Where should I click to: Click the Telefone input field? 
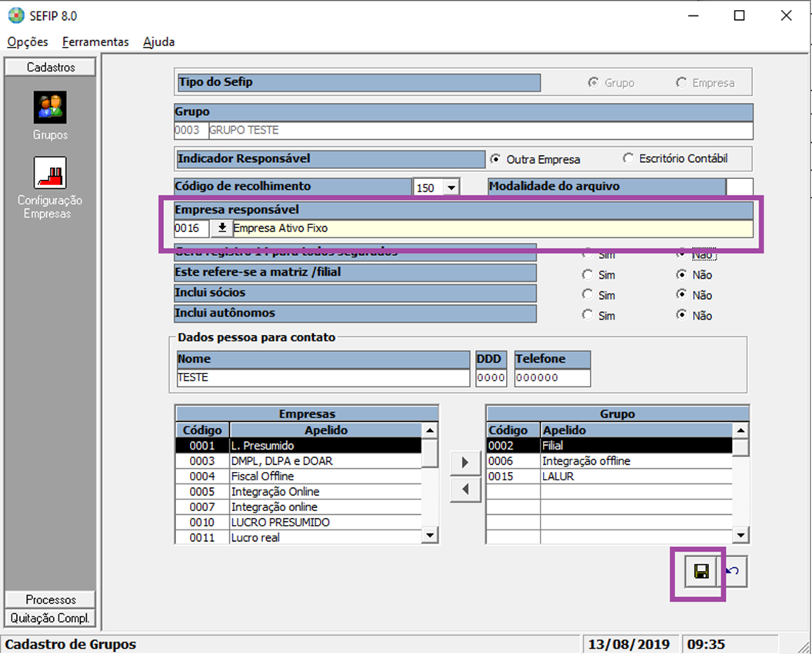pos(553,377)
